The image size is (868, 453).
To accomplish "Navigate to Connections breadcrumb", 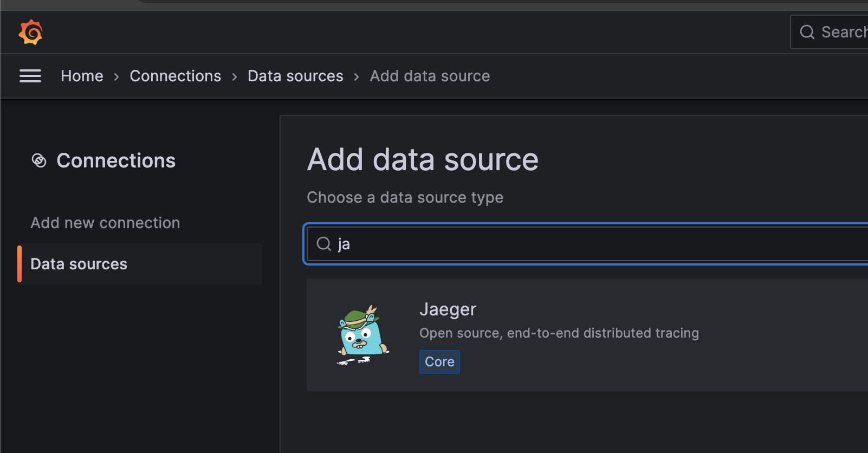I will (175, 76).
